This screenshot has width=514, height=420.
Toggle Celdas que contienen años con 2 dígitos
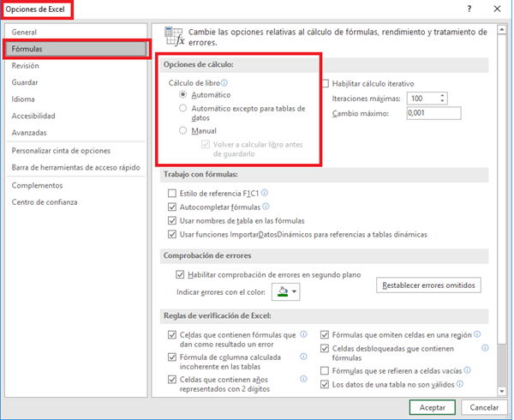coord(172,380)
